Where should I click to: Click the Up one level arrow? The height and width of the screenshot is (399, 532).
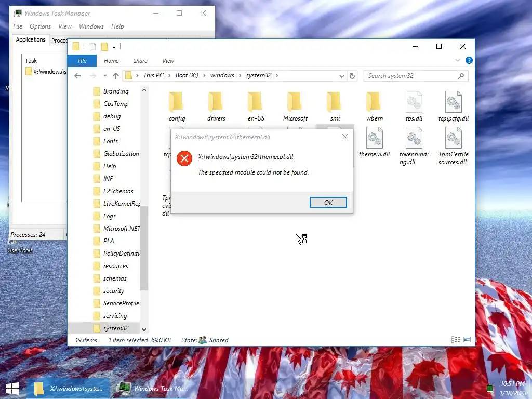(116, 76)
